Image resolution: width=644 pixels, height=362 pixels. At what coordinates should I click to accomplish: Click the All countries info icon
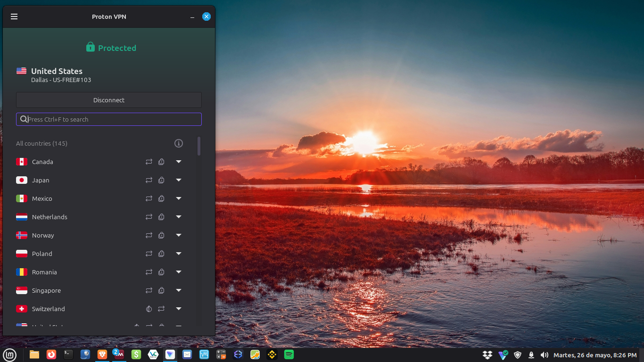pyautogui.click(x=178, y=143)
